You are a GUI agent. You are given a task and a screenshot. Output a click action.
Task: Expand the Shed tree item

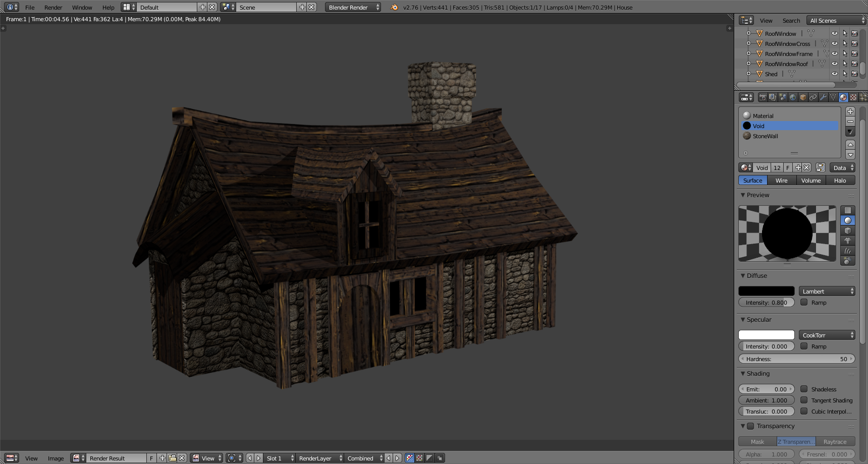(x=748, y=74)
